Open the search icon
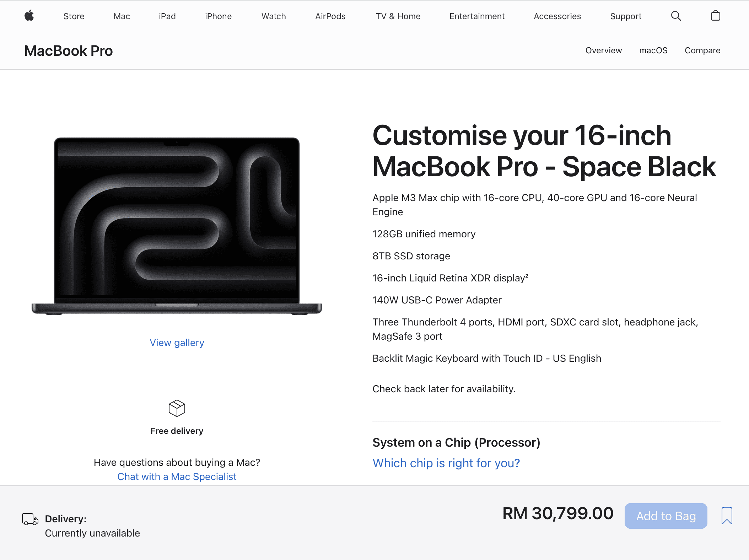 click(x=676, y=16)
